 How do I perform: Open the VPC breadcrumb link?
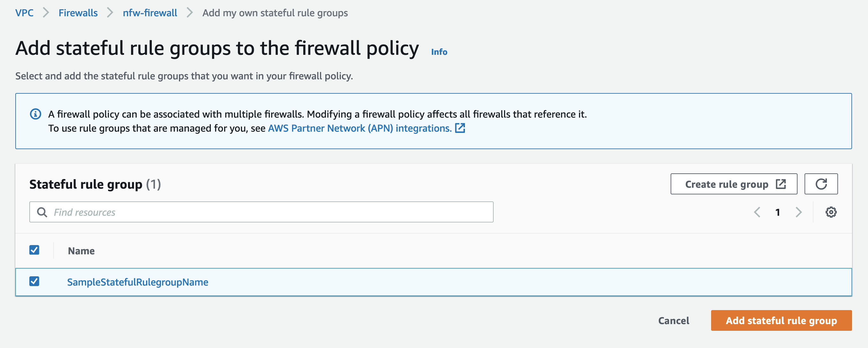24,13
